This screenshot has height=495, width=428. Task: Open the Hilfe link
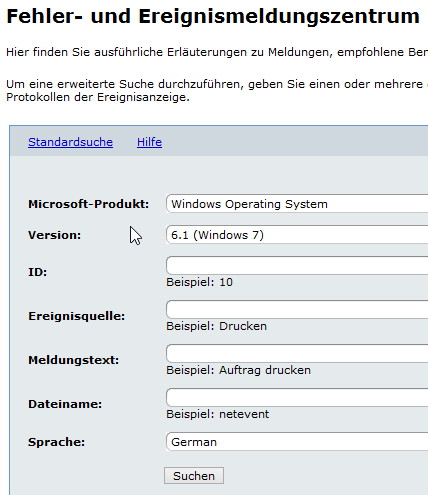point(149,142)
